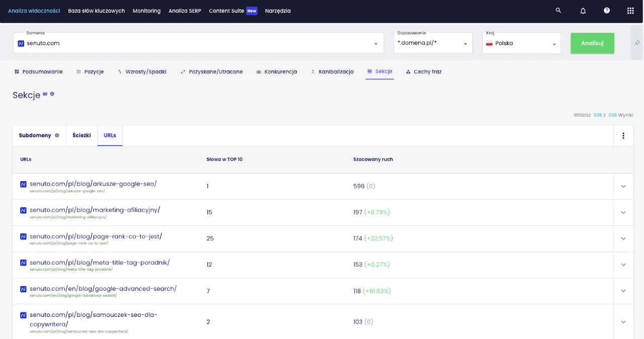
Task: Sort by Szacowany ruch column header
Action: (373, 159)
